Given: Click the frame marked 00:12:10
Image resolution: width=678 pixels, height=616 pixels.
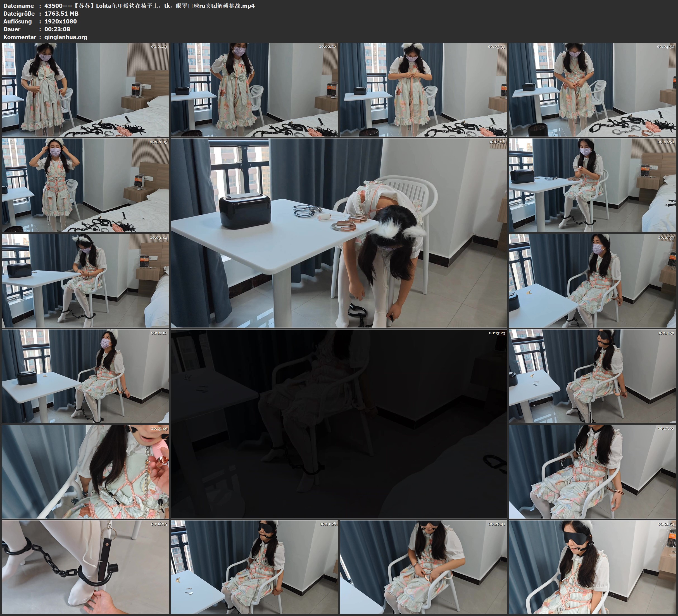Looking at the screenshot, I should 85,376.
